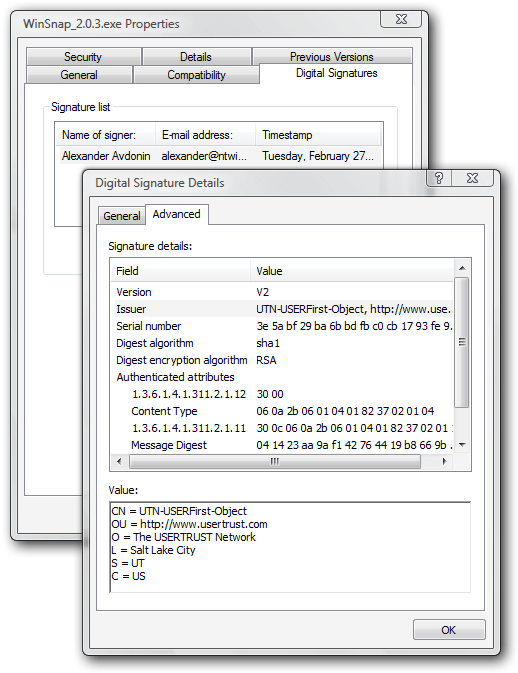Viewport: 518px width, 673px height.
Task: Click the Field column header
Action: click(180, 271)
